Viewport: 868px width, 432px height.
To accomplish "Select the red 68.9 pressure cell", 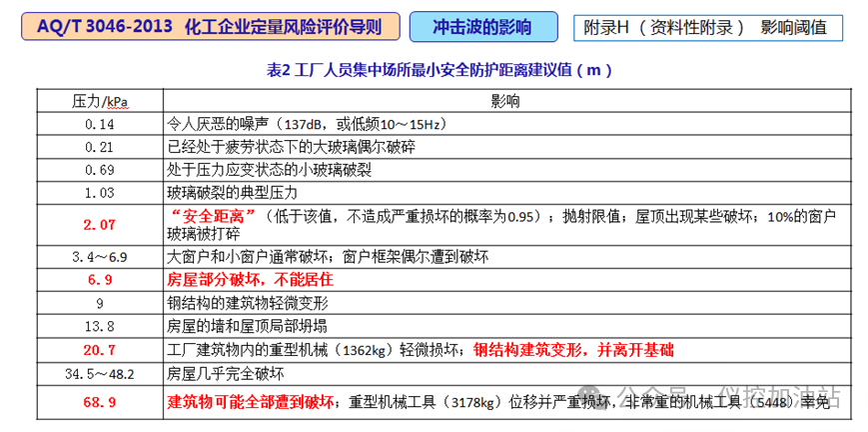I will pyautogui.click(x=100, y=403).
